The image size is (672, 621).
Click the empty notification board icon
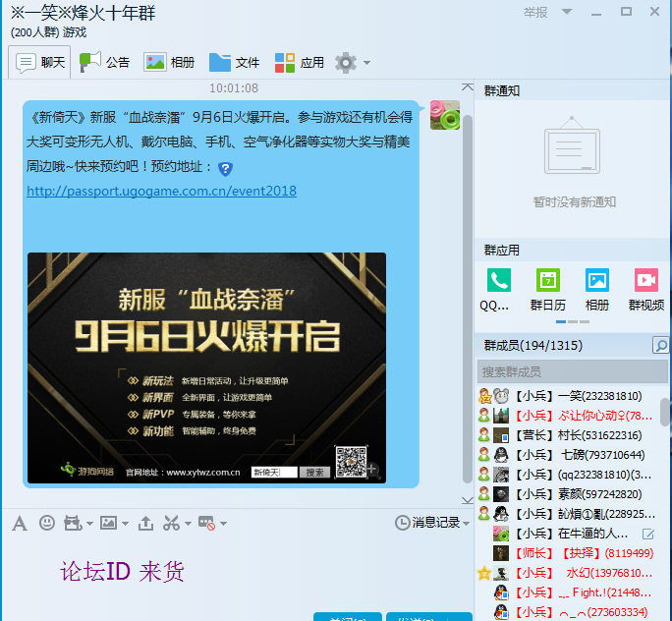click(572, 145)
